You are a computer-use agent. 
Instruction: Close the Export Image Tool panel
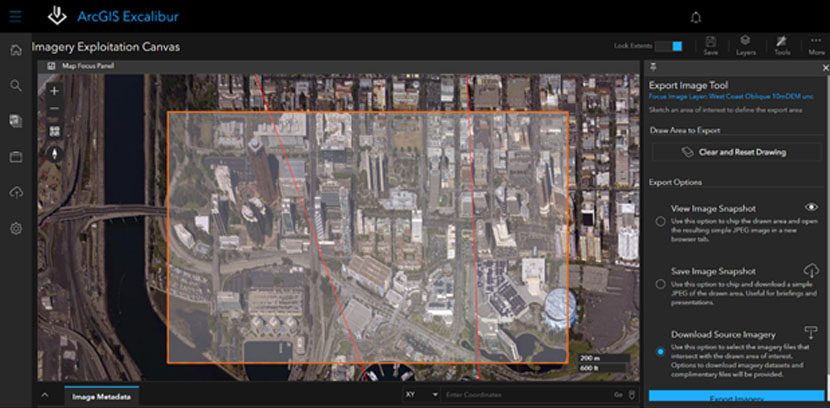[825, 68]
